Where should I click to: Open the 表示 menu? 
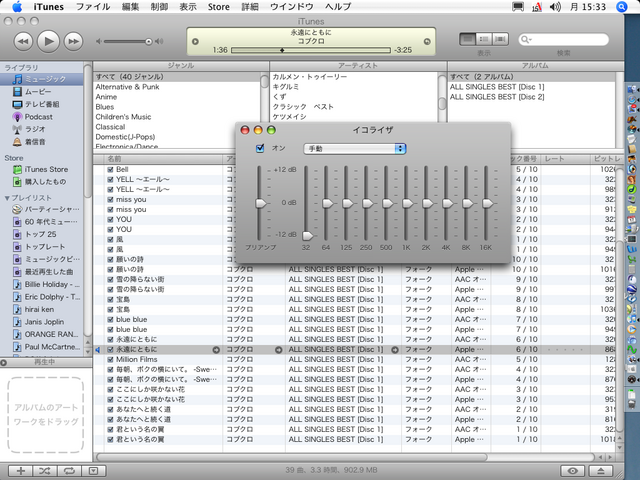(188, 7)
